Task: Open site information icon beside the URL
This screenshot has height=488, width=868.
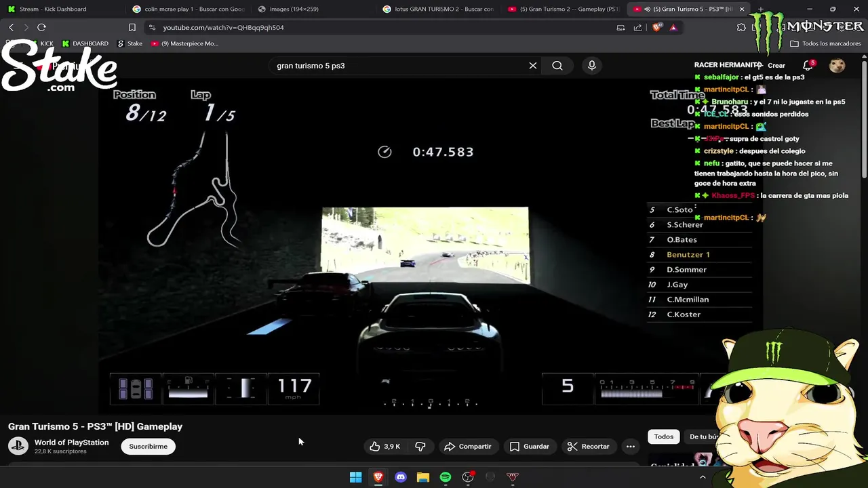Action: tap(152, 27)
